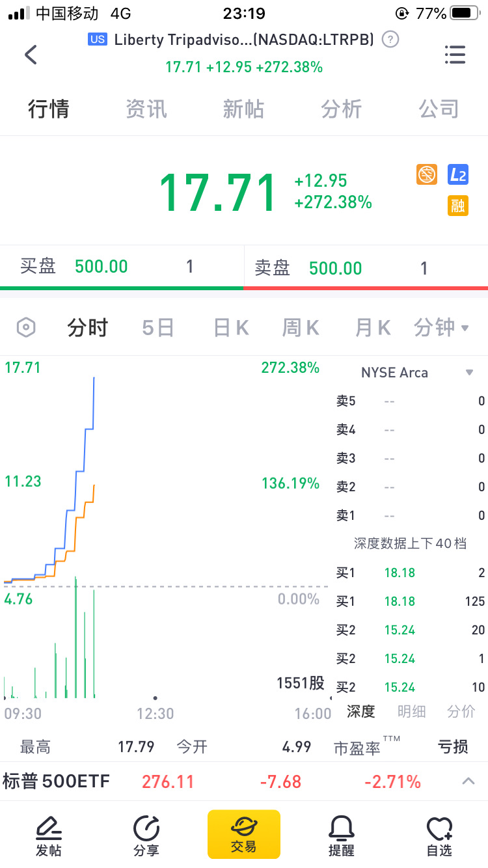Tap the 23:19 status bar clock
488x868 pixels.
tap(244, 13)
